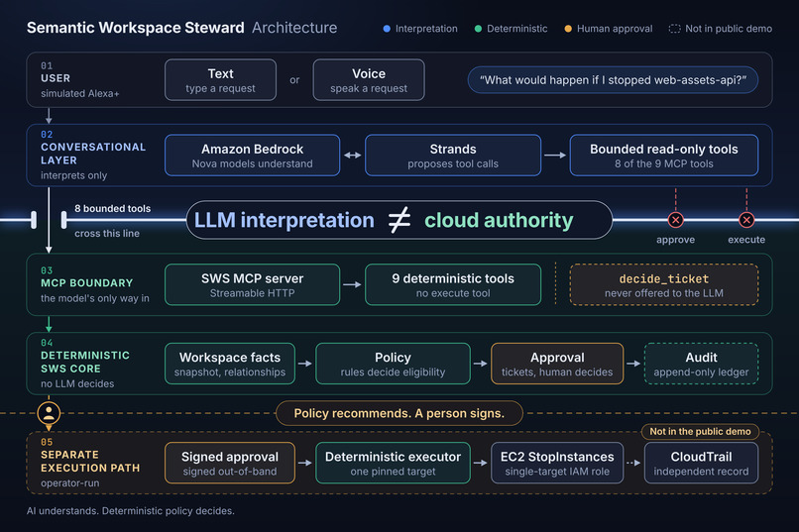The image size is (799, 532).
Task: Click the down arrow below the USER section
Action: pyautogui.click(x=49, y=116)
